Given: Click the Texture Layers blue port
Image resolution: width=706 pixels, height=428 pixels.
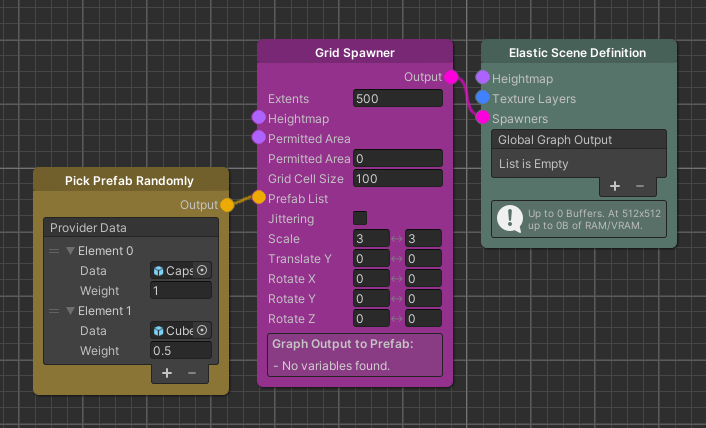Looking at the screenshot, I should click(483, 98).
